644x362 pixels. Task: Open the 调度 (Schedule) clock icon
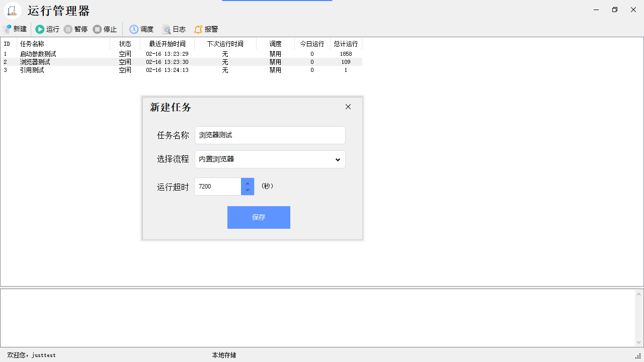134,29
